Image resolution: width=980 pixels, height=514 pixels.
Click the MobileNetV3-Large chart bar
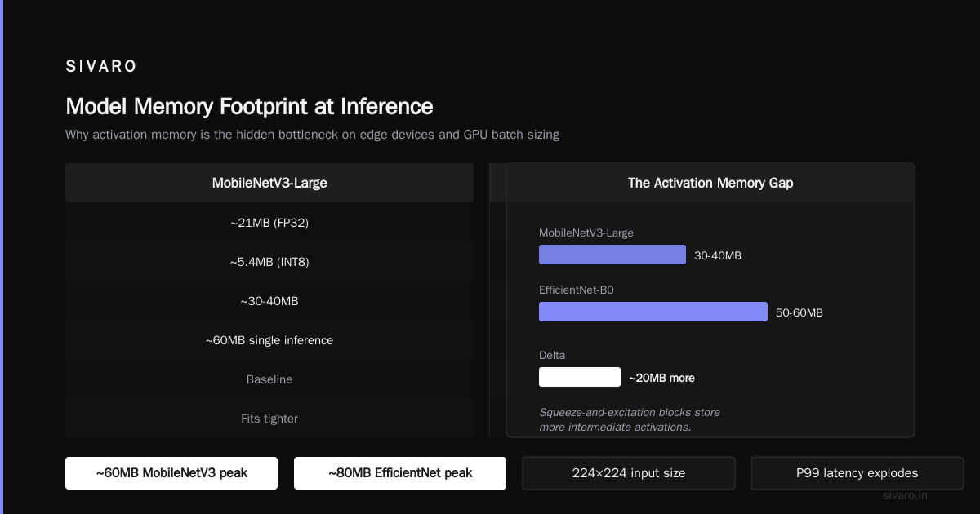[612, 255]
